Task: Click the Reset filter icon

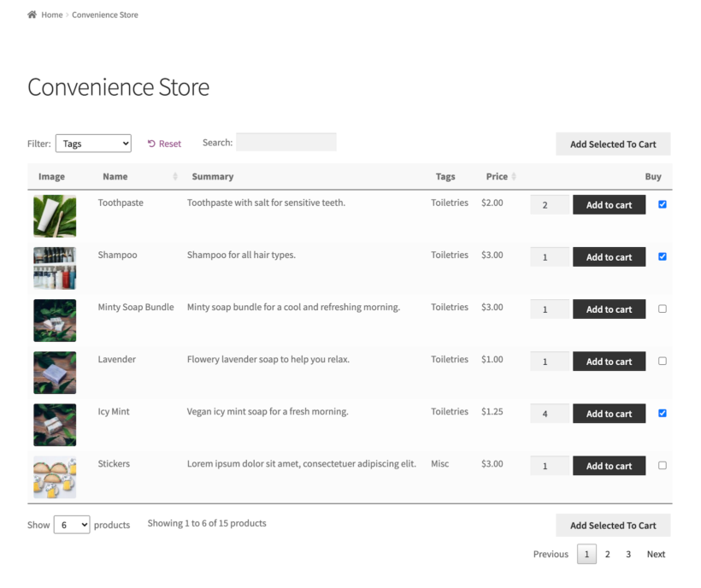Action: (x=152, y=143)
